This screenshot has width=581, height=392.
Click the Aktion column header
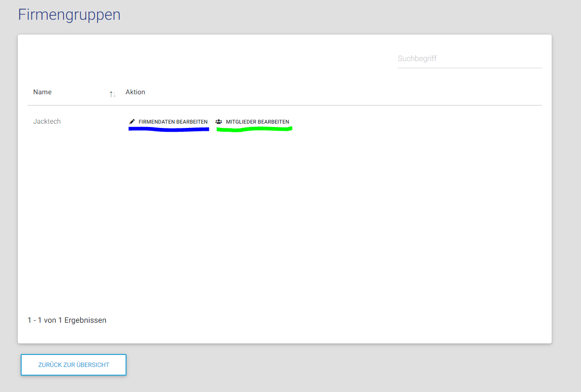point(135,92)
